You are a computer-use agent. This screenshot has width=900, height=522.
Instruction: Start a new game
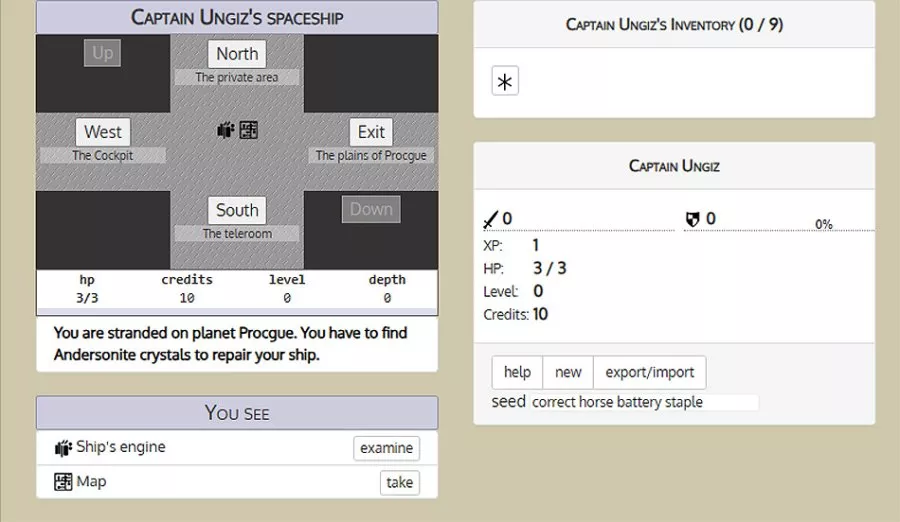[x=568, y=372]
